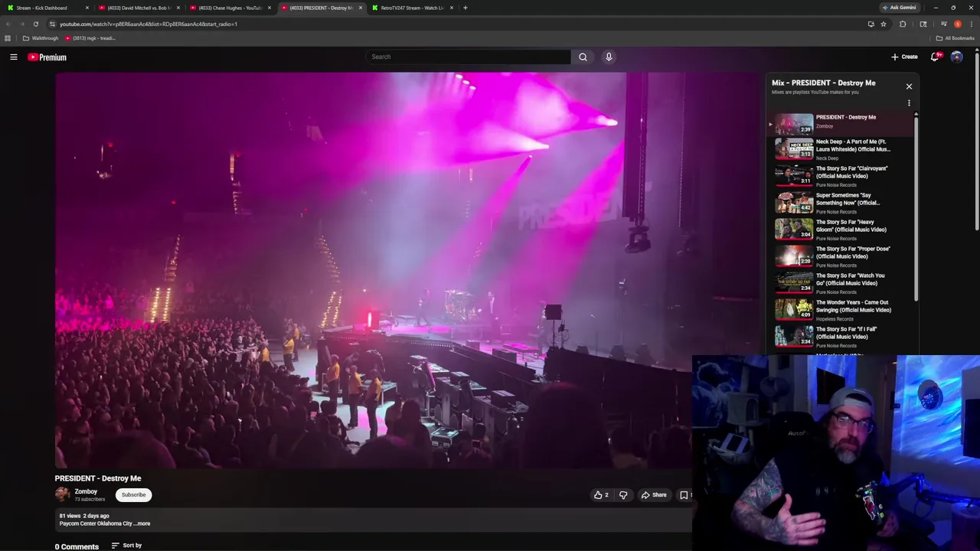Click the Mix - PRESIDENT - Destroy Me header
Viewport: 980px width, 551px height.
[824, 83]
